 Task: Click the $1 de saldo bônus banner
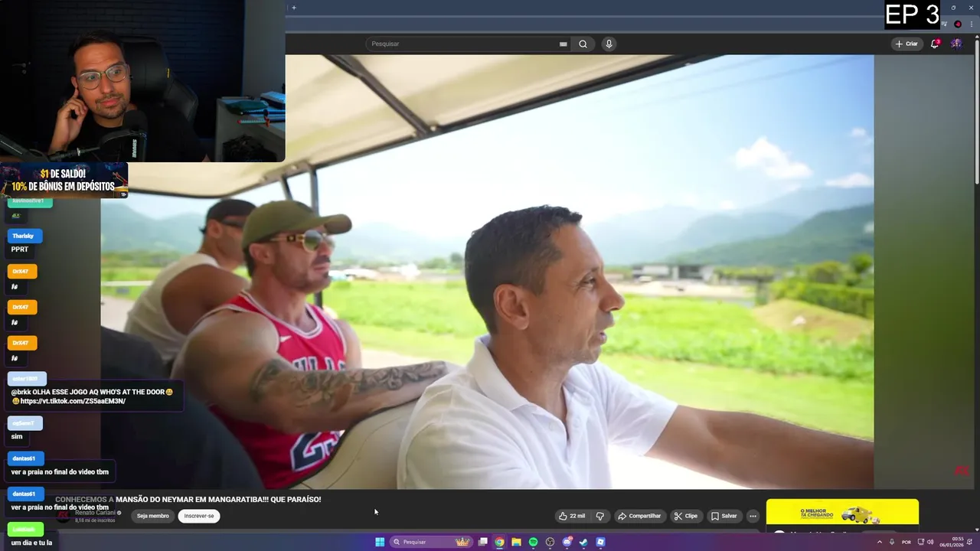64,181
